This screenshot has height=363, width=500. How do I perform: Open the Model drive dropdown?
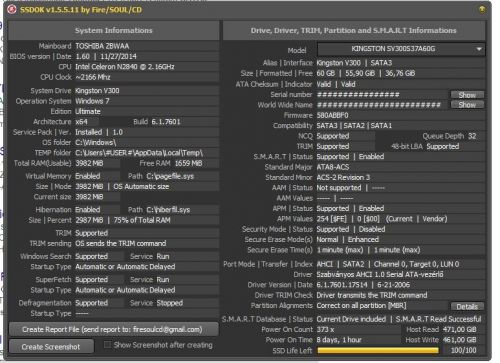point(401,49)
